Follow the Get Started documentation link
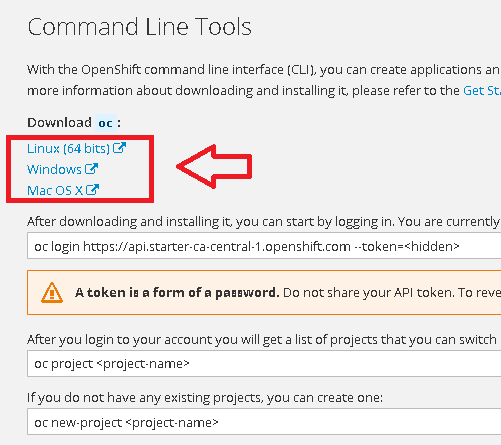The height and width of the screenshot is (445, 501). (482, 91)
